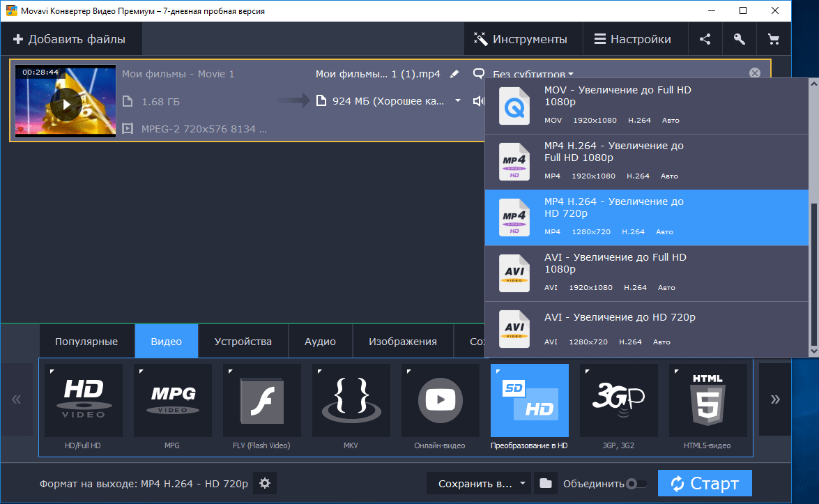Choose the HTML5-видео format icon
The height and width of the screenshot is (504, 819).
[x=707, y=401]
